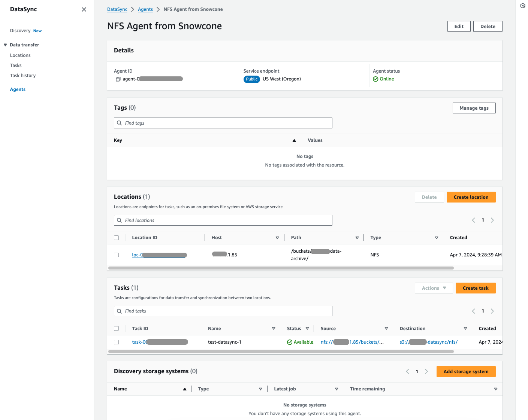Image resolution: width=528 pixels, height=420 pixels.
Task: Go to next page of Tasks
Action: 492,311
